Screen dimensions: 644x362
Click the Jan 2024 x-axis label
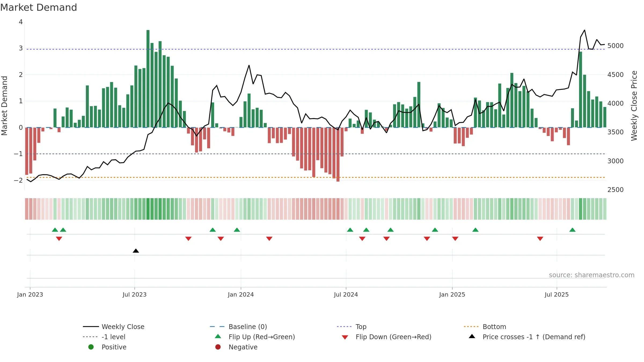241,295
